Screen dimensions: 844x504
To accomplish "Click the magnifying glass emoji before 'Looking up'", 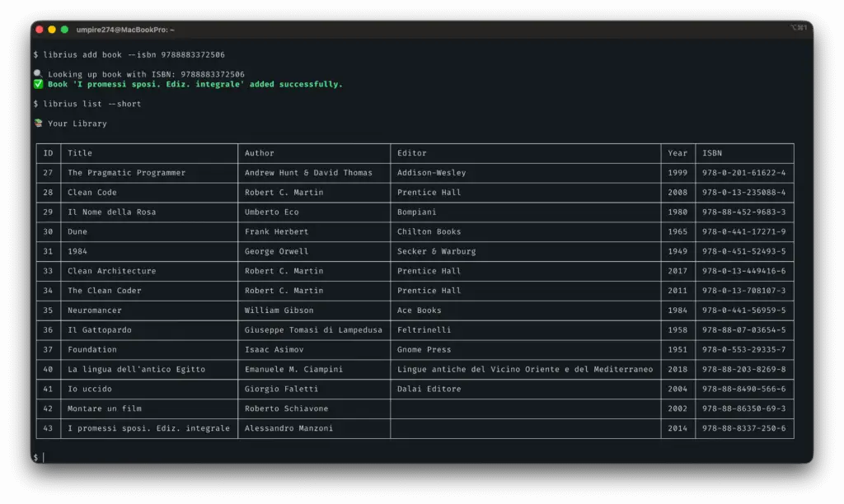I will pyautogui.click(x=38, y=74).
